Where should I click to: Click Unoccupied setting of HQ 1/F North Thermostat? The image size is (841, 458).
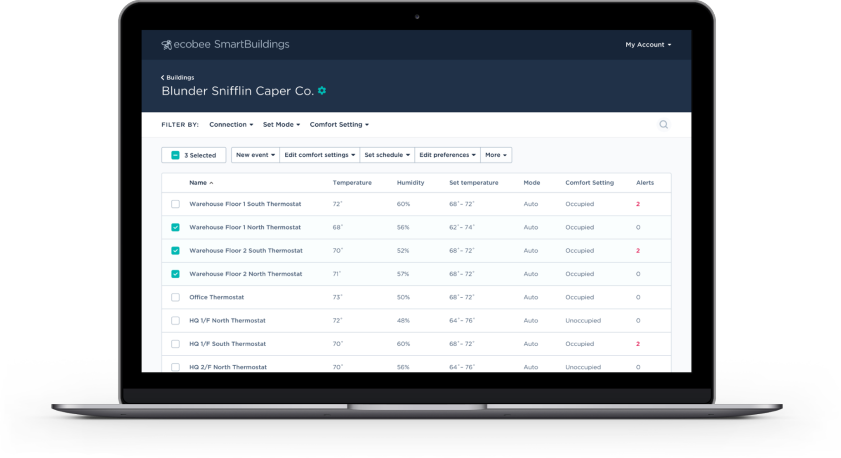[583, 321]
